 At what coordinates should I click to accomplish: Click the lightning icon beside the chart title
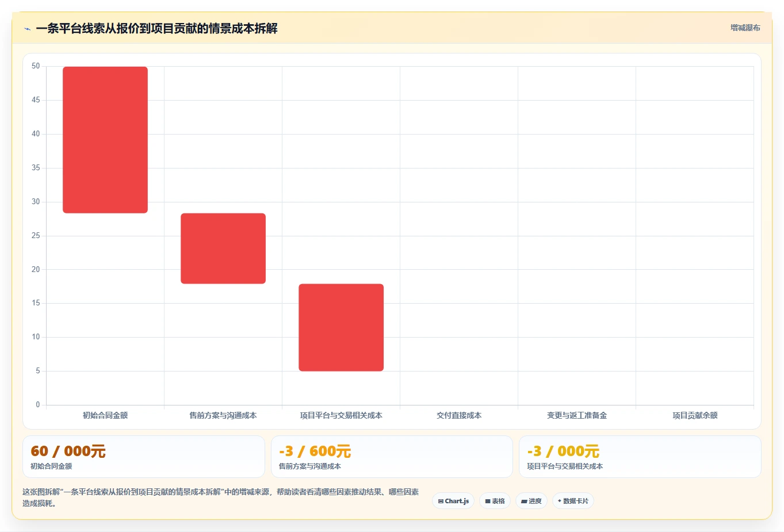pos(27,29)
